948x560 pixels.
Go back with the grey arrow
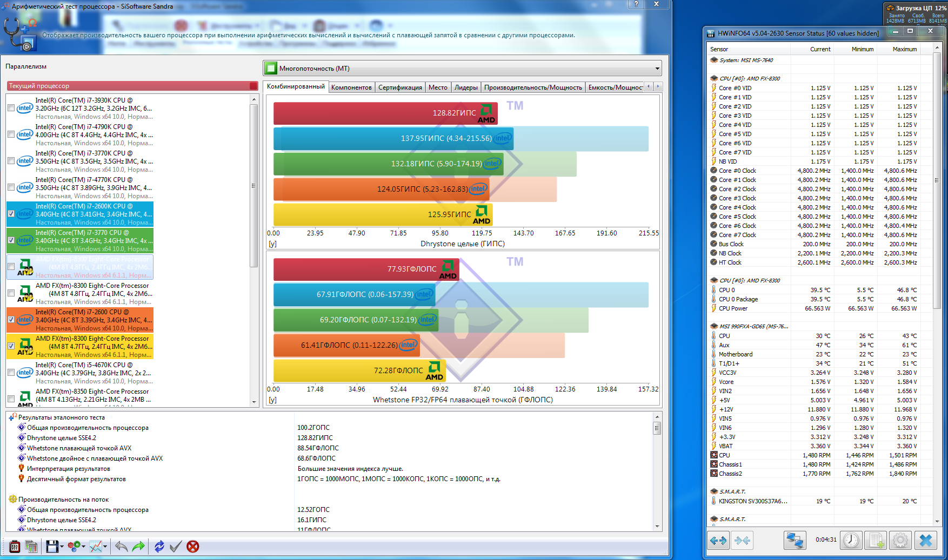tap(122, 546)
